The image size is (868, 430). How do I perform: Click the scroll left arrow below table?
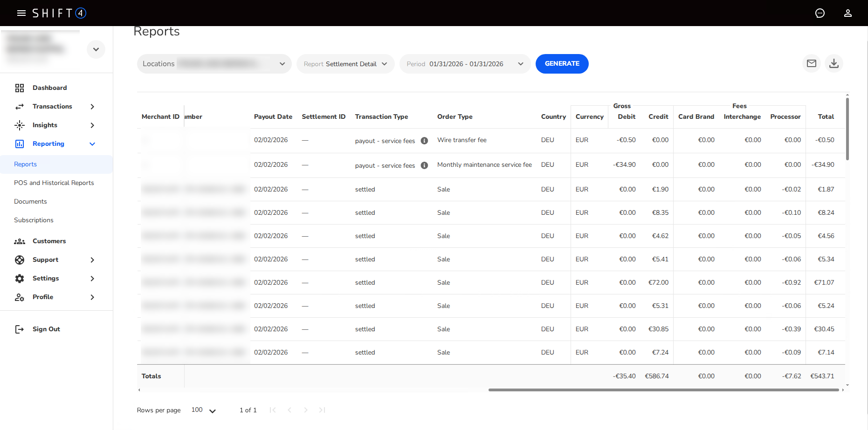(139, 390)
